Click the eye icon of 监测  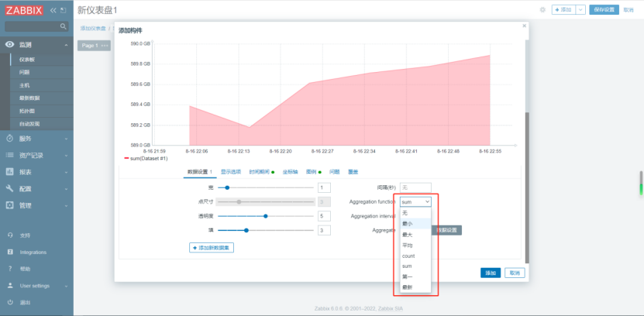point(10,45)
